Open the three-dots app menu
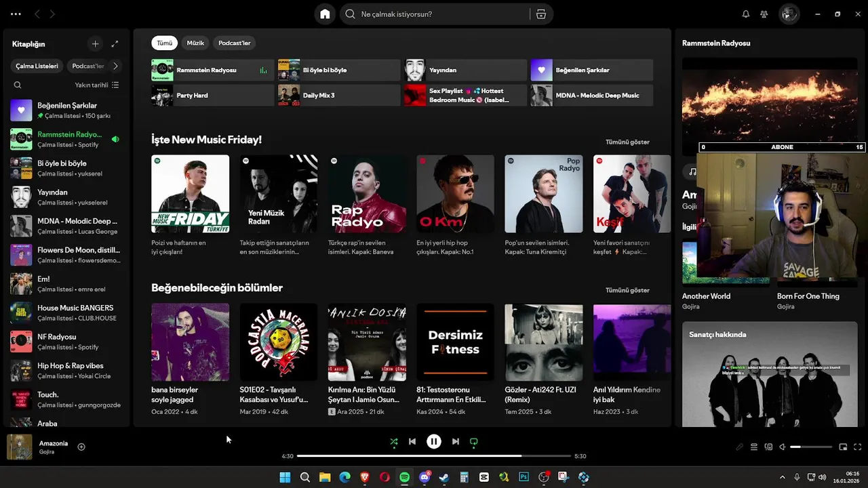Viewport: 868px width, 488px height. [x=16, y=14]
